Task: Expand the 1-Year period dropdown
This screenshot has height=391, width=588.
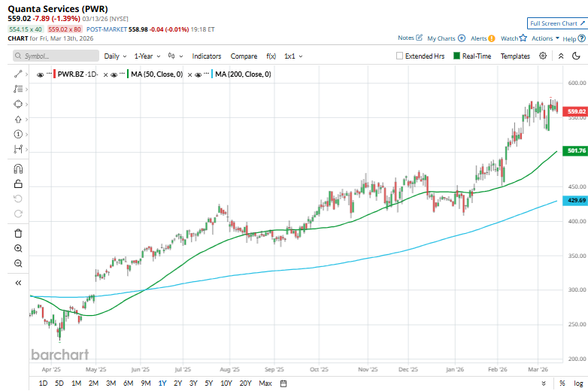Action: point(147,56)
